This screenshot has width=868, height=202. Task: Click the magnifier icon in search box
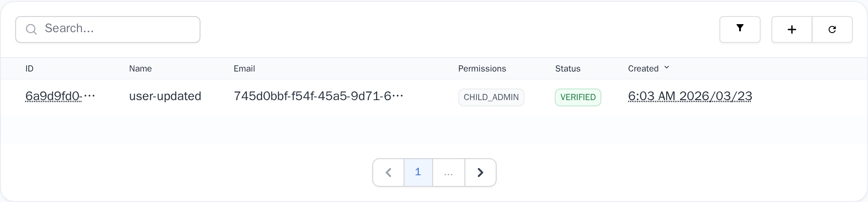[31, 29]
